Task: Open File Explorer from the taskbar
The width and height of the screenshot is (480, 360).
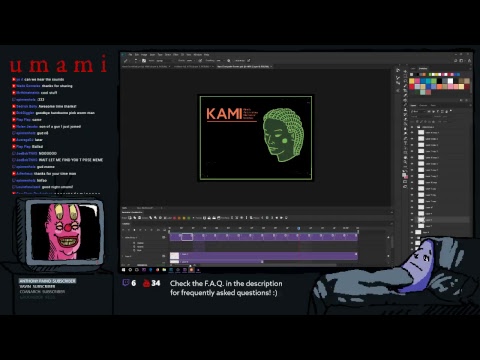Action: pos(164,270)
